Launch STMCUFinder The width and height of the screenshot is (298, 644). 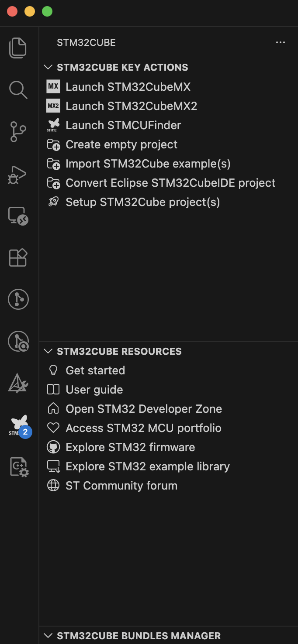pos(123,125)
